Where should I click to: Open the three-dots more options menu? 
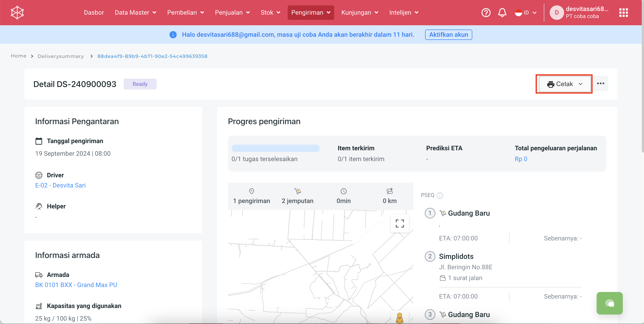point(600,84)
